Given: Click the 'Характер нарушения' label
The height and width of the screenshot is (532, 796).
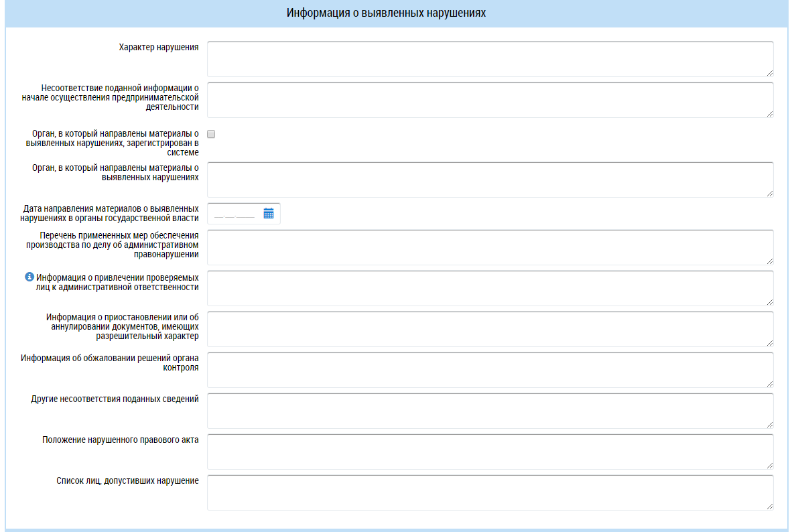Looking at the screenshot, I should pos(159,47).
